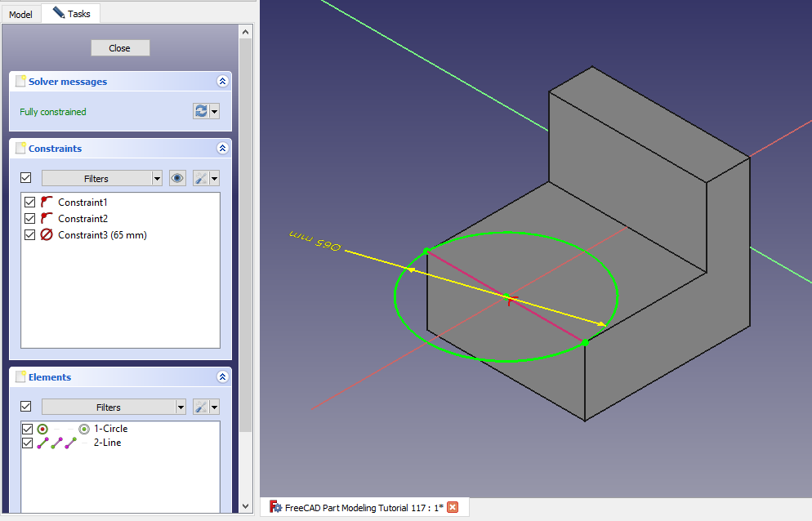Viewport: 812px width, 521px height.
Task: Open Elements settings wrench icon
Action: [201, 407]
